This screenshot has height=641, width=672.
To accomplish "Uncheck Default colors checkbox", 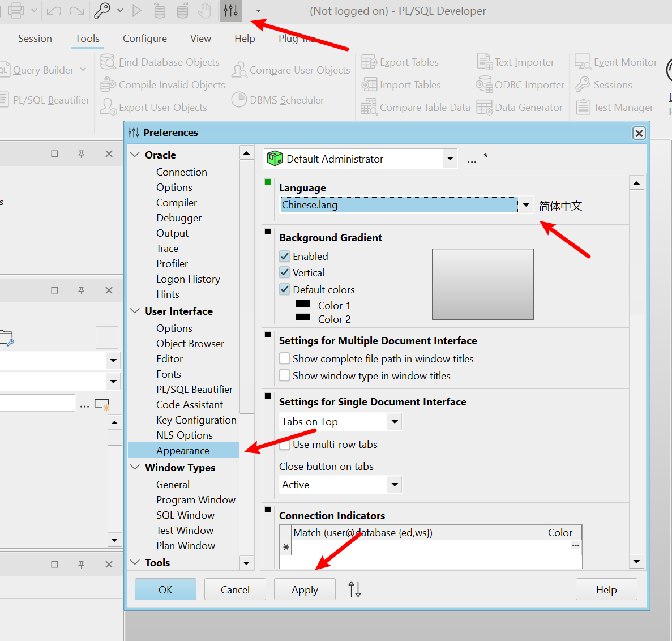I will click(x=285, y=289).
